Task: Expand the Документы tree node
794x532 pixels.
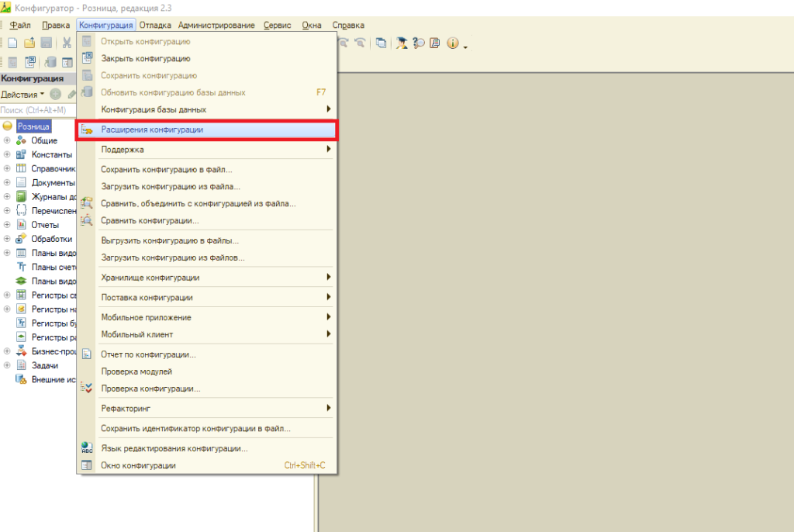Action: click(7, 182)
